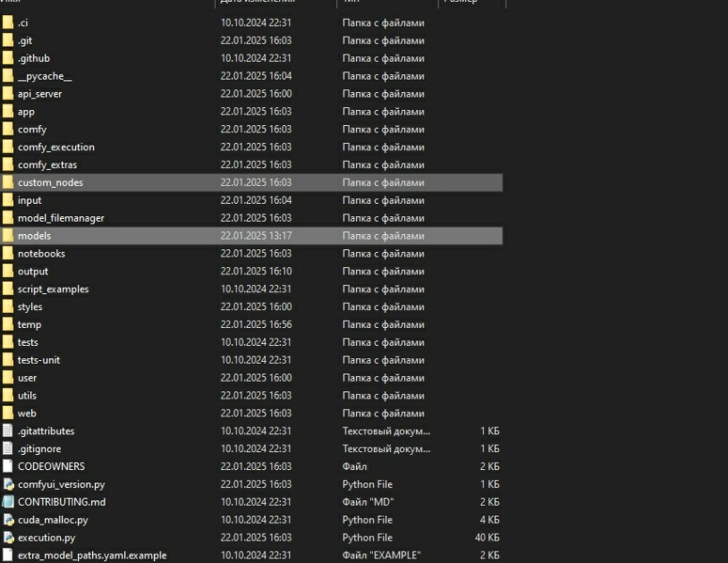728x563 pixels.
Task: Click the 22.01.2025 16:10 date of output
Action: tap(257, 271)
